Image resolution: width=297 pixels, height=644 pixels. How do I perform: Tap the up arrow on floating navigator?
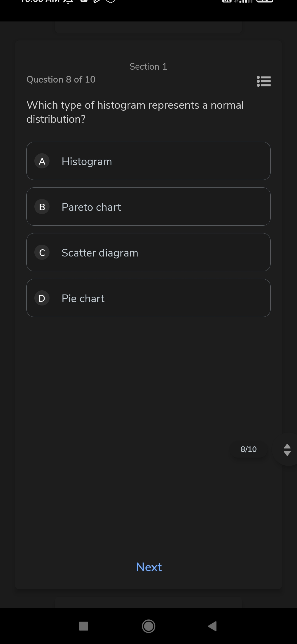287,446
